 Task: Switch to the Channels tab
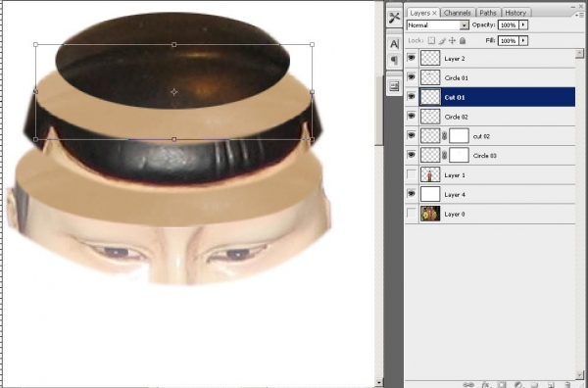tap(457, 13)
